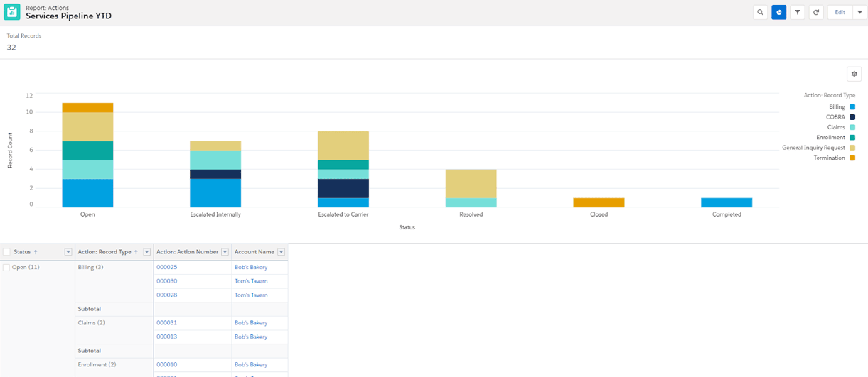Open Action: Record Type column dropdown
This screenshot has height=377, width=868.
point(147,252)
